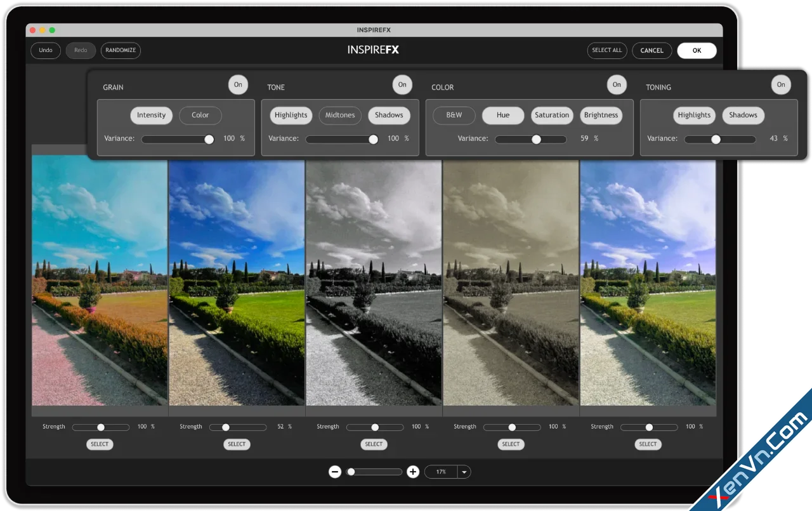The width and height of the screenshot is (812, 511).
Task: Confirm with the OK button
Action: tap(697, 50)
